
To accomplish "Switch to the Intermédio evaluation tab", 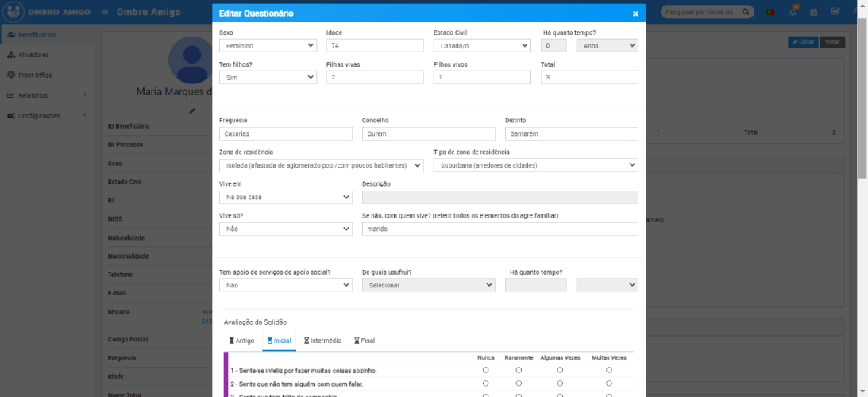I will click(x=322, y=341).
